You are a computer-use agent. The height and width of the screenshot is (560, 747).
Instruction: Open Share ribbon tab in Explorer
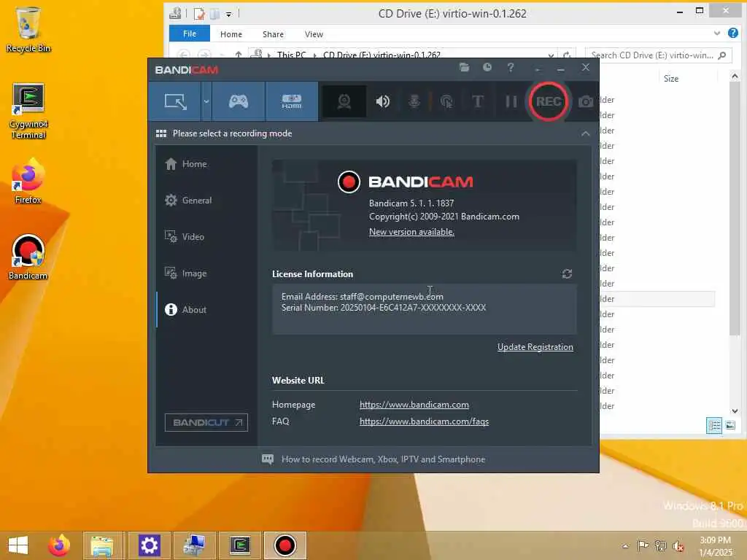tap(273, 34)
